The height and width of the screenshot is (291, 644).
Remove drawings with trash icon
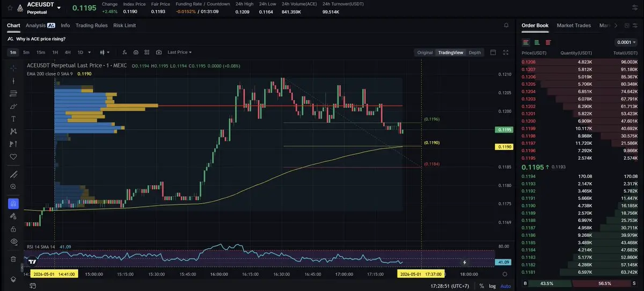(x=13, y=259)
